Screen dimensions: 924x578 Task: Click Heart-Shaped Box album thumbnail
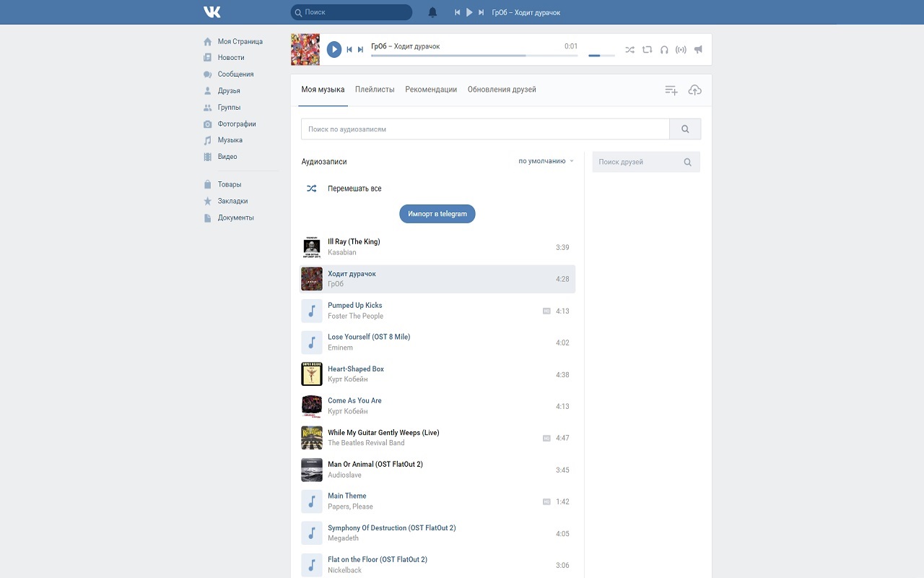coord(312,374)
